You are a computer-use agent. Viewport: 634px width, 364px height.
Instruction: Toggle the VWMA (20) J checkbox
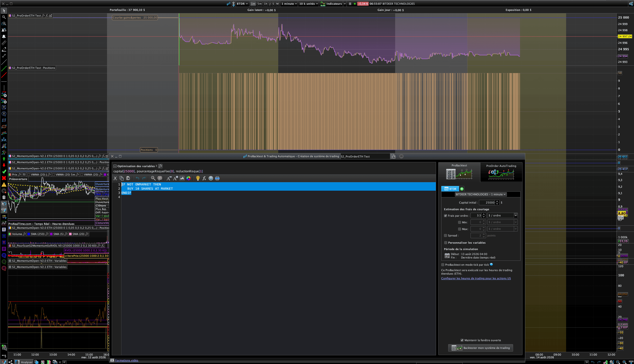(x=29, y=175)
